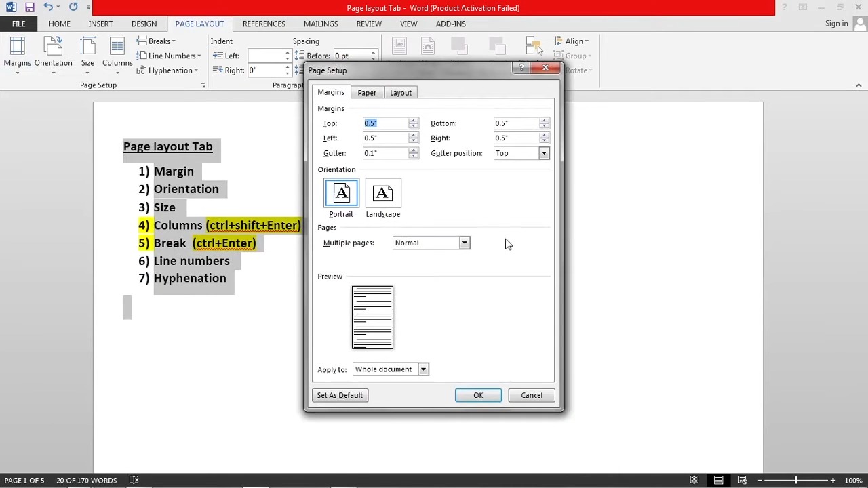Open the INSERT ribbon tab
This screenshot has height=488, width=868.
[100, 24]
